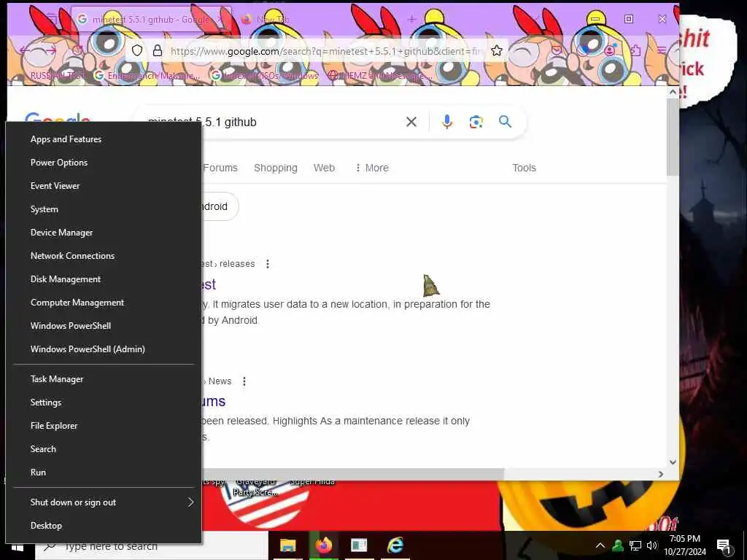Open File Explorer from the taskbar

[287, 545]
